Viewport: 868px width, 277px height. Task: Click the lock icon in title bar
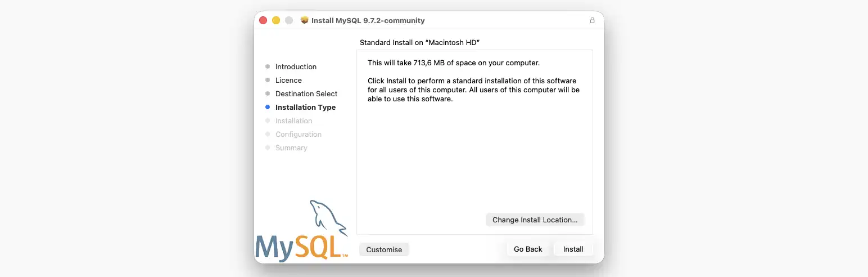592,20
